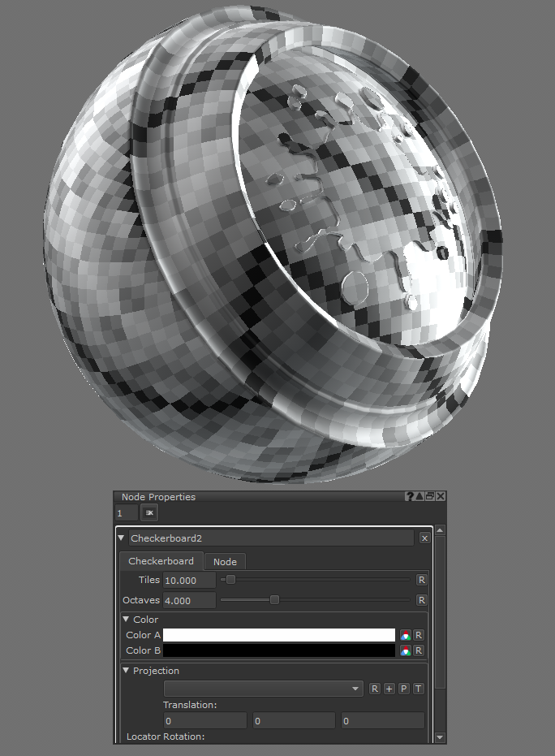Click the help question mark icon
Viewport: 555px width, 756px height.
[x=410, y=496]
